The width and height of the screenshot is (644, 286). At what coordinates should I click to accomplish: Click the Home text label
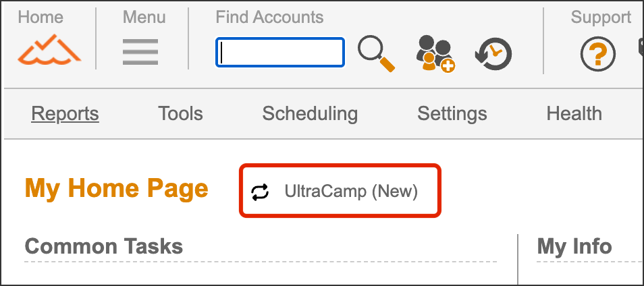coord(41,17)
